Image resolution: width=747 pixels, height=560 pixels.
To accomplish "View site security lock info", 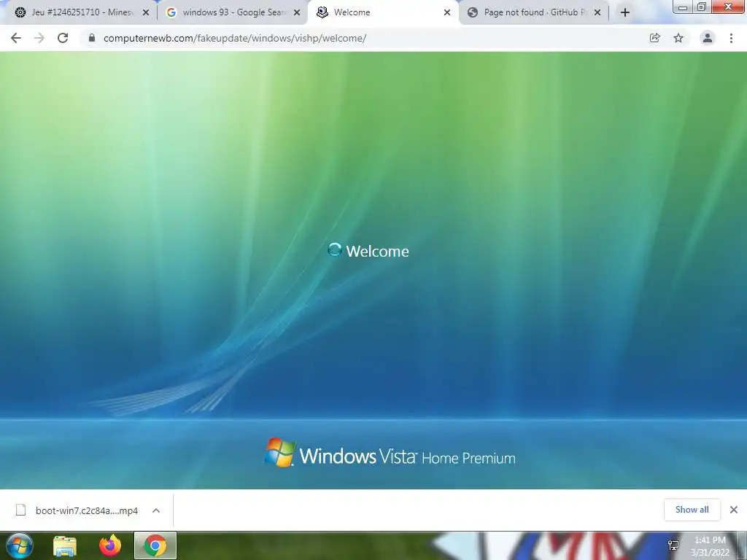I will pos(92,38).
